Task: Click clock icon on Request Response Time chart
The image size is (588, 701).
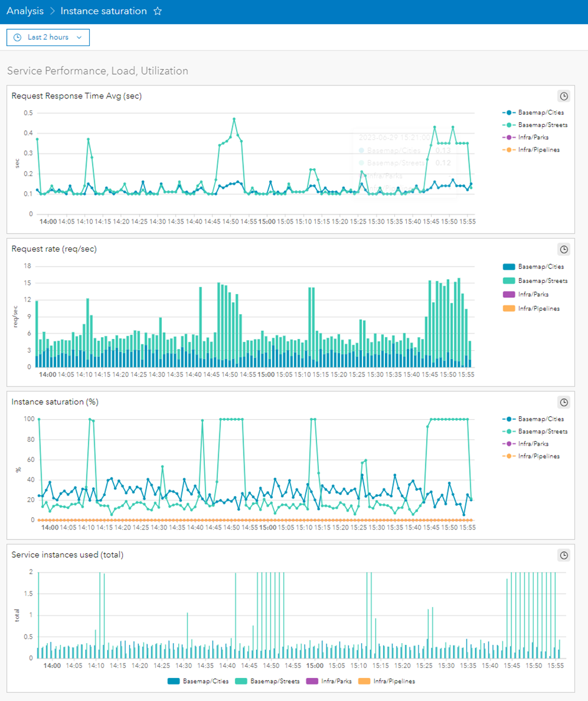Action: tap(563, 96)
